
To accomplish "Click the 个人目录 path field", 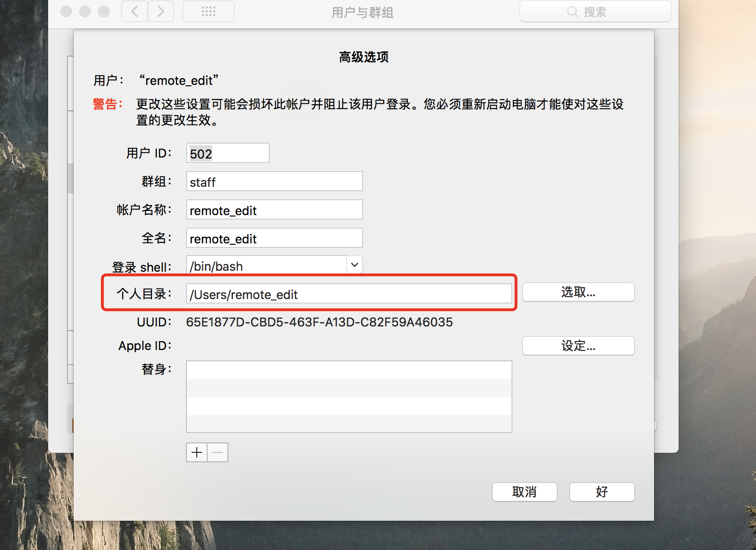I will (349, 294).
